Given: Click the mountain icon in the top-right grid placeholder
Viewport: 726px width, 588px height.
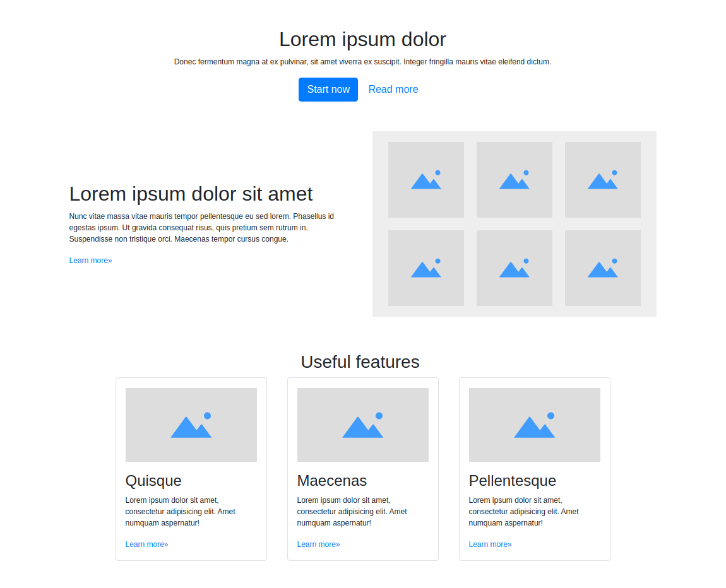Looking at the screenshot, I should [603, 179].
